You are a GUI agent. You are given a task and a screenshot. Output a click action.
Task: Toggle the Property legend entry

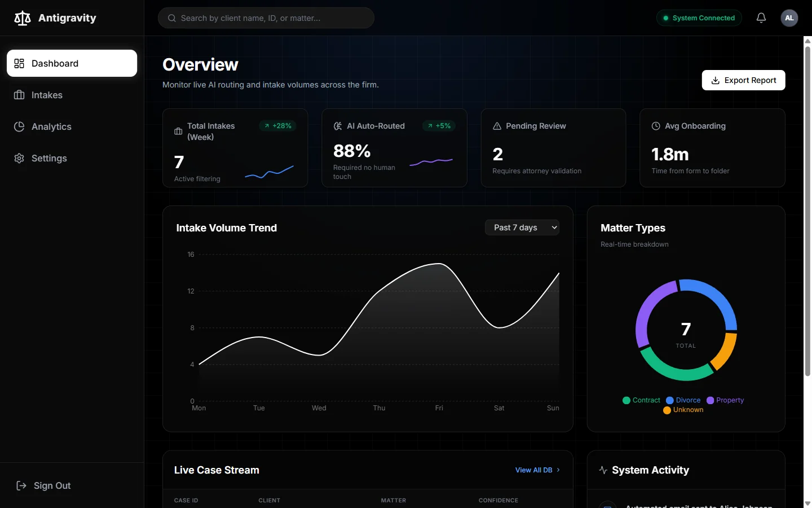click(725, 400)
